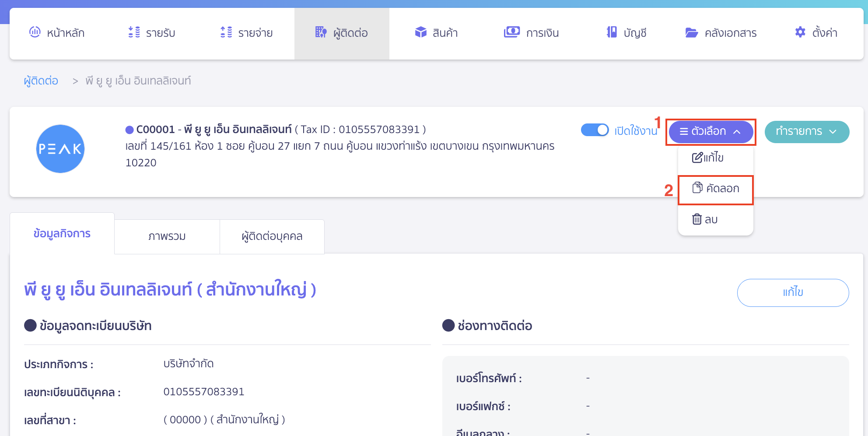Select คัดลอก copy from options menu

[x=716, y=189]
